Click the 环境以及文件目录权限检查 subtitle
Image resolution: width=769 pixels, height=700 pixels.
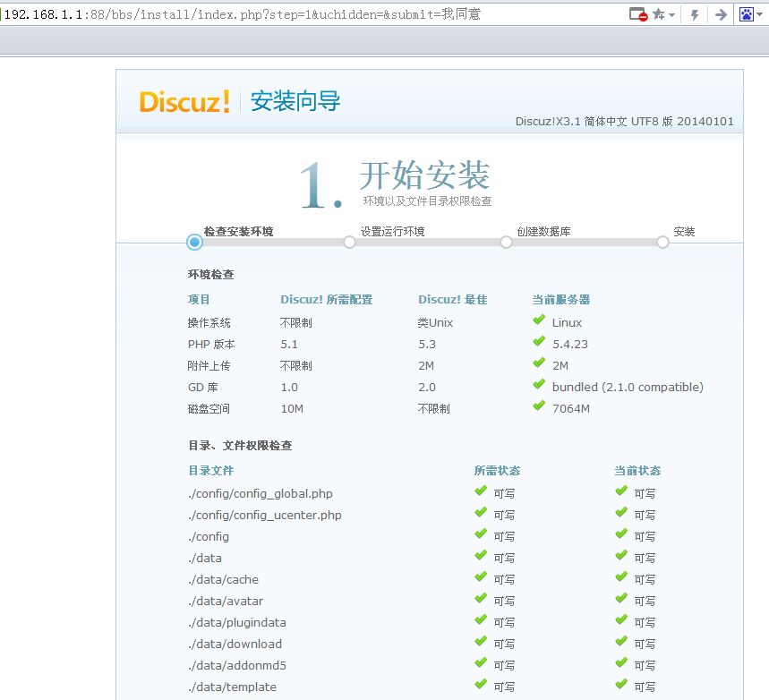tap(427, 201)
